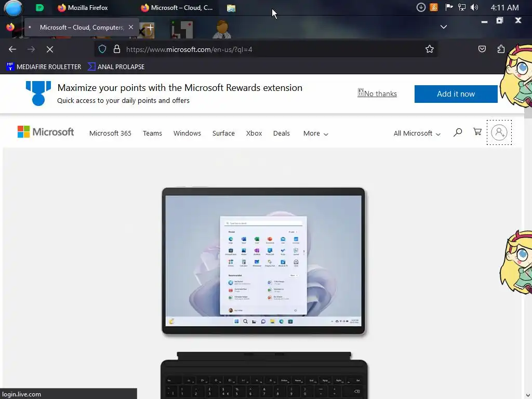
Task: Click the Firefox logo beside tabs
Action: click(10, 27)
